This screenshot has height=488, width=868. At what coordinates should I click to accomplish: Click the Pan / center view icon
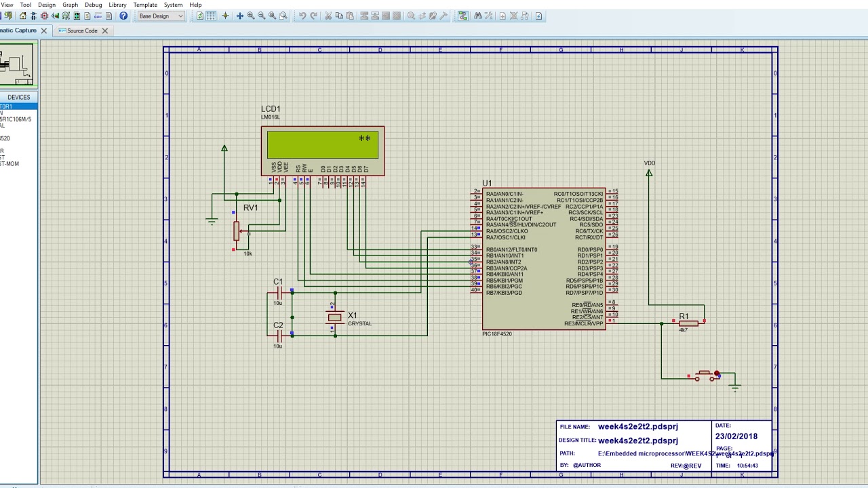[239, 16]
